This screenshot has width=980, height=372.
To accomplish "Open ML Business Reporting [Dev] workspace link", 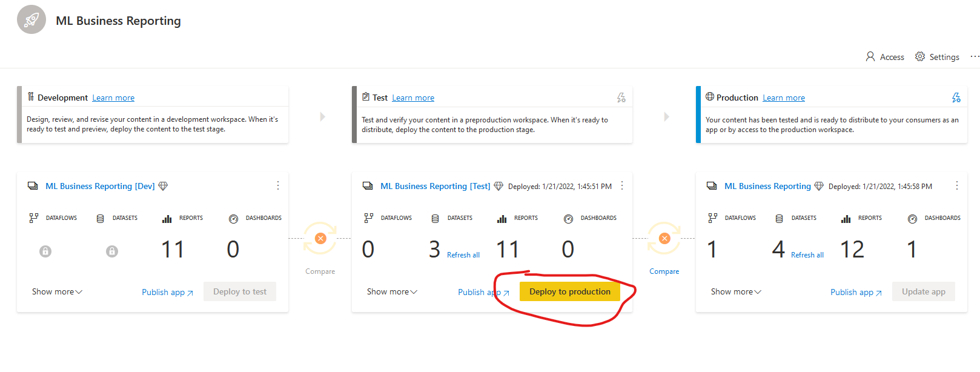I will 100,187.
